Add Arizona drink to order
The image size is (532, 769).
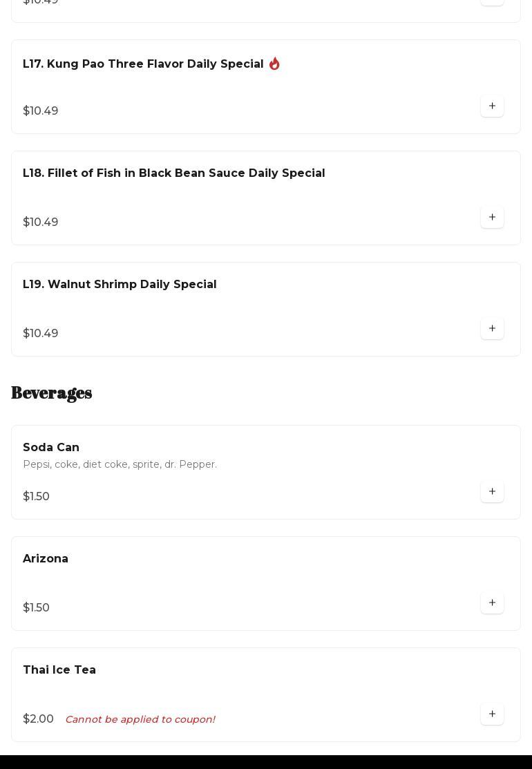click(492, 603)
